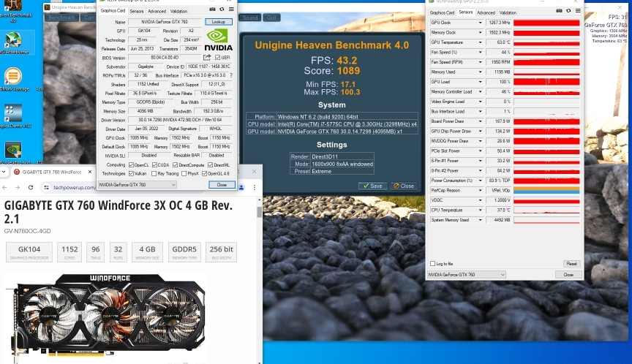Click the GPU Load red sensor graph
Image resolution: width=632 pixels, height=364 pixels.
click(x=546, y=82)
